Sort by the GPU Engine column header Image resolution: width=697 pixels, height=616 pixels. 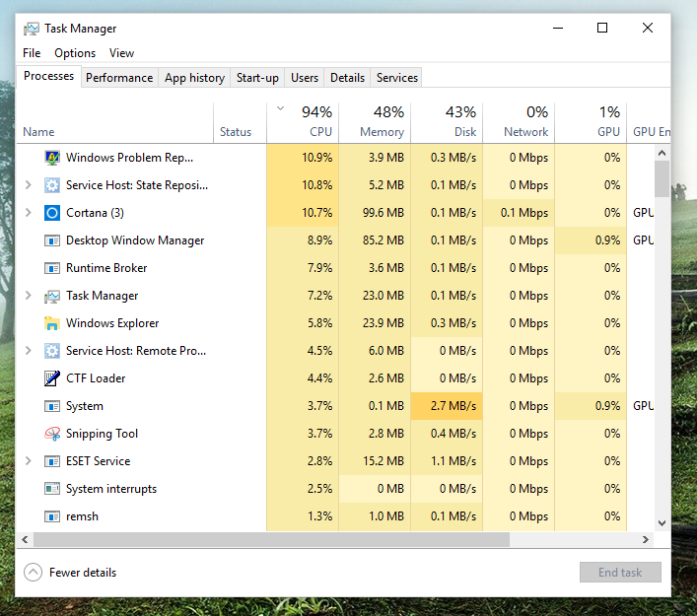(649, 123)
